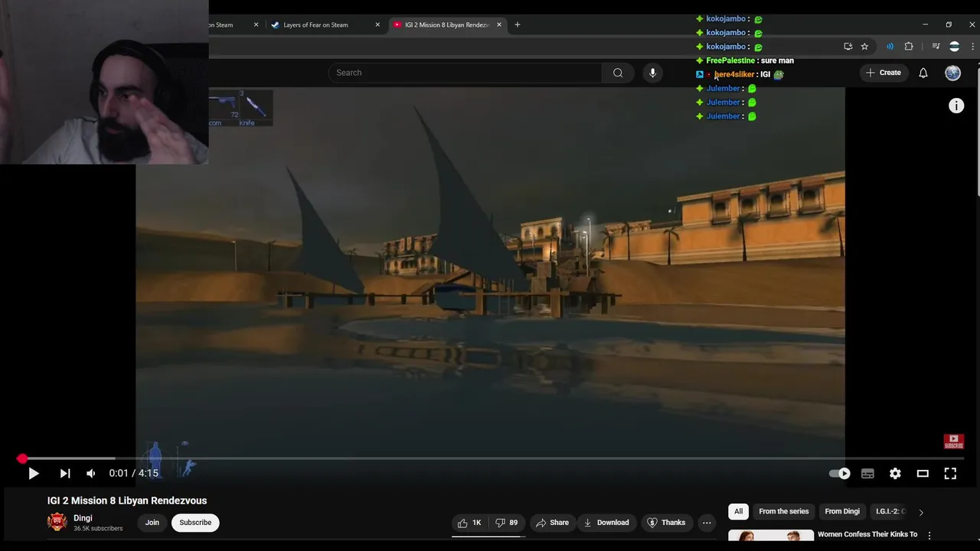Click the sound indicator in toolbar
980x551 pixels.
pos(890,47)
